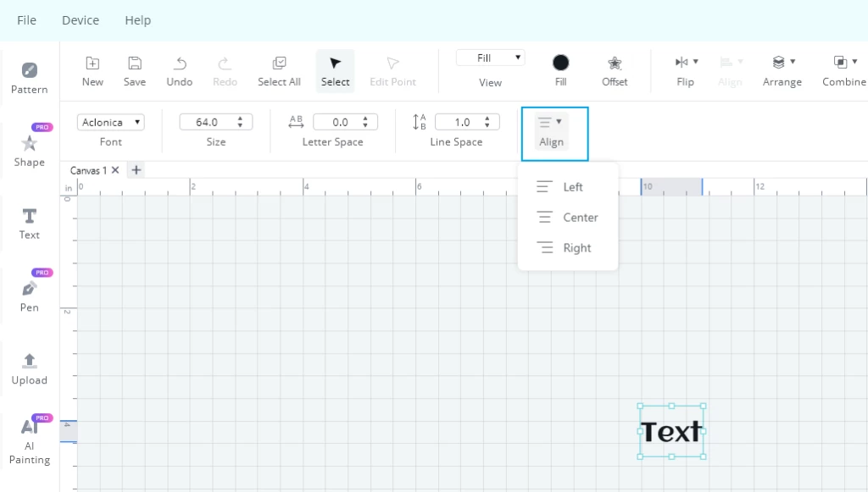Viewport: 868px width, 492px height.
Task: Open the Combine shapes menu
Action: point(844,71)
